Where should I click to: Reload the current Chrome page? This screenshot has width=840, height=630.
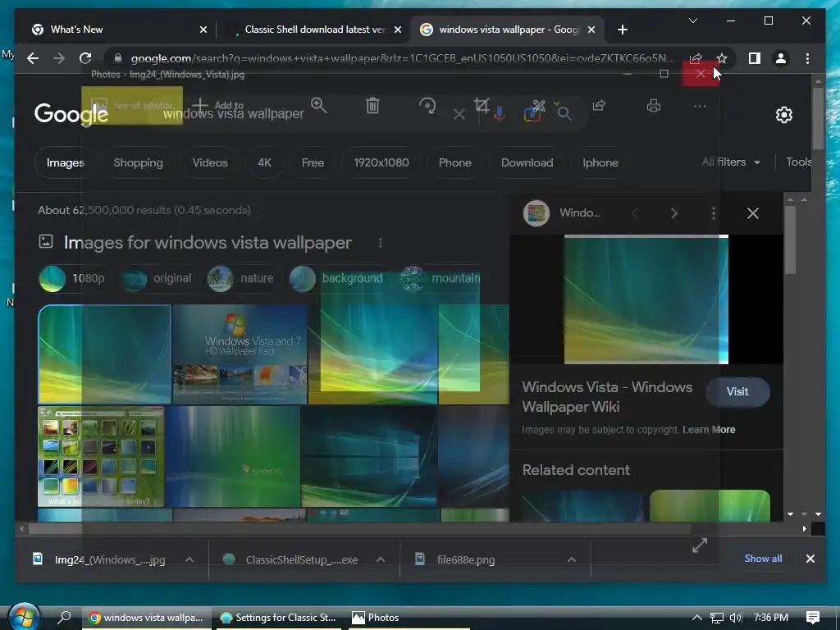coord(85,58)
